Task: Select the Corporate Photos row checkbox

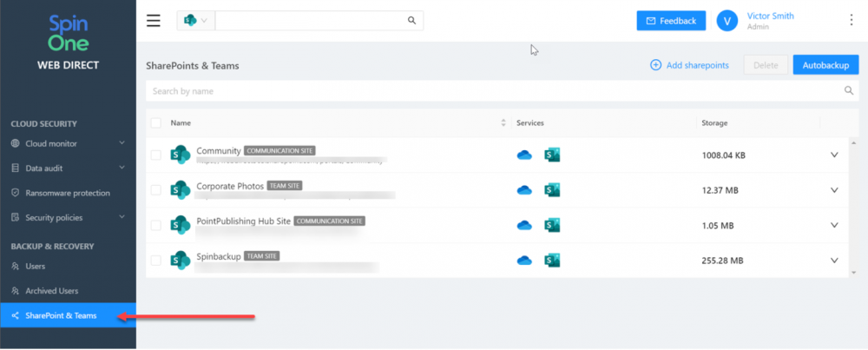Action: coord(156,190)
